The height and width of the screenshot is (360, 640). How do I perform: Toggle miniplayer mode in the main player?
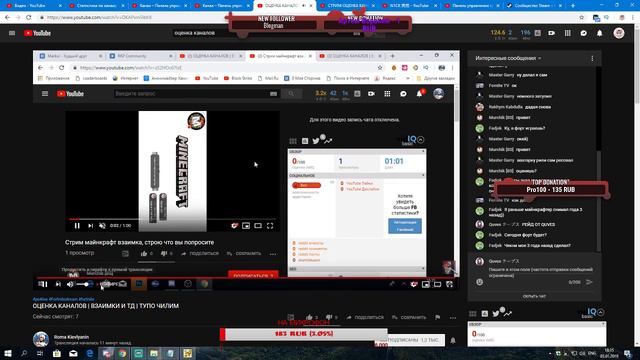[x=425, y=284]
